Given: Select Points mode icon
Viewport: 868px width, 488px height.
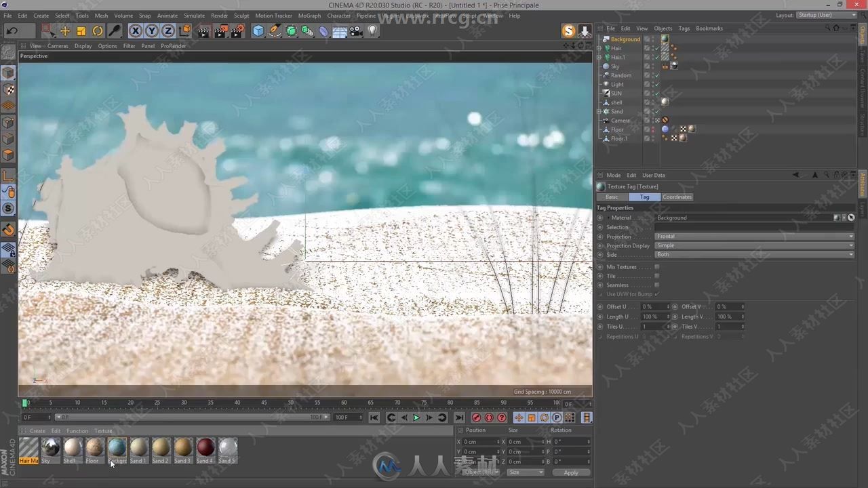Looking at the screenshot, I should coord(9,123).
